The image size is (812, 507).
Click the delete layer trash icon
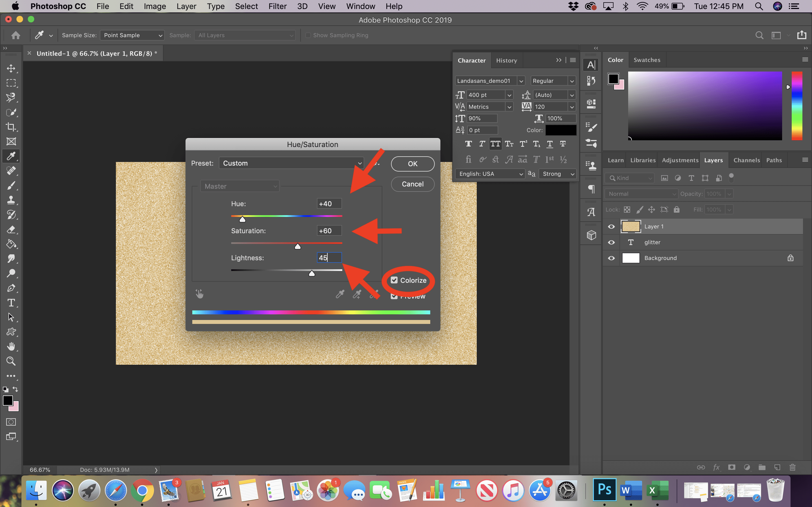pos(792,467)
